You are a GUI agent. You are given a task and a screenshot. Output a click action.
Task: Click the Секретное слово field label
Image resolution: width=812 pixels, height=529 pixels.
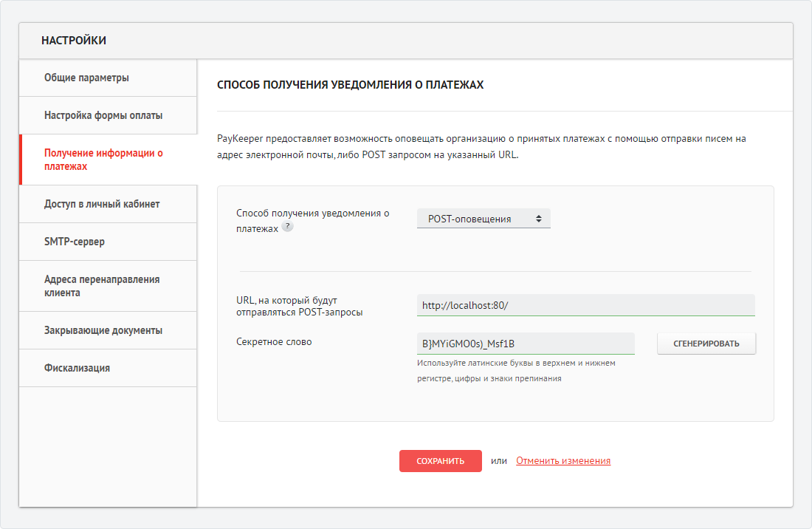274,342
